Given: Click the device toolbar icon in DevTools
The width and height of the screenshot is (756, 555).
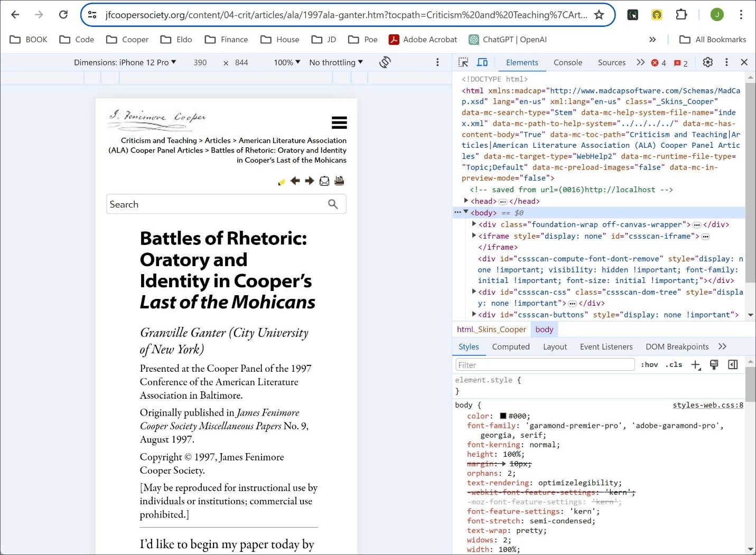Looking at the screenshot, I should 482,62.
